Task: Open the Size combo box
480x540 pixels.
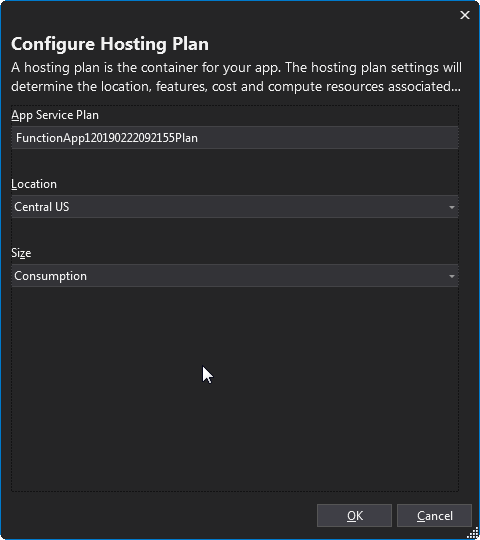Action: coord(235,276)
